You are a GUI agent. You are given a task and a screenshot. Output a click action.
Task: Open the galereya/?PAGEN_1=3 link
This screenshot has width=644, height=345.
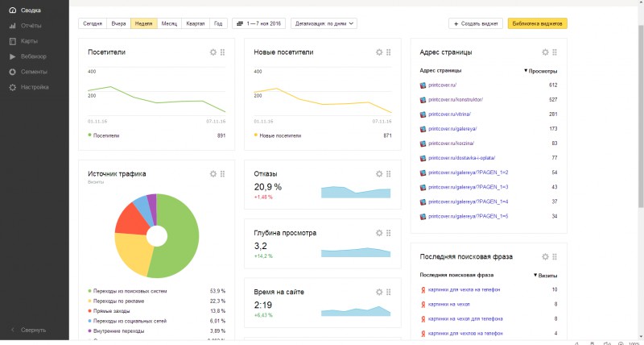click(468, 187)
